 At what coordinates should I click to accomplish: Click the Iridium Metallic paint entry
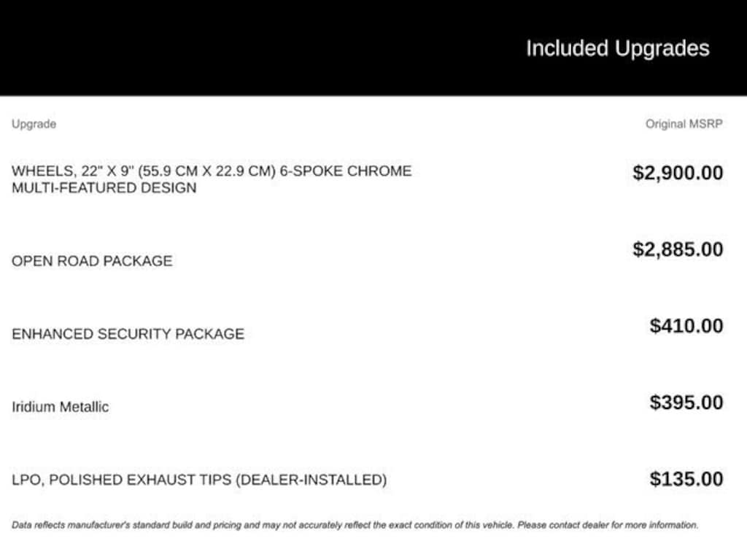click(x=61, y=407)
